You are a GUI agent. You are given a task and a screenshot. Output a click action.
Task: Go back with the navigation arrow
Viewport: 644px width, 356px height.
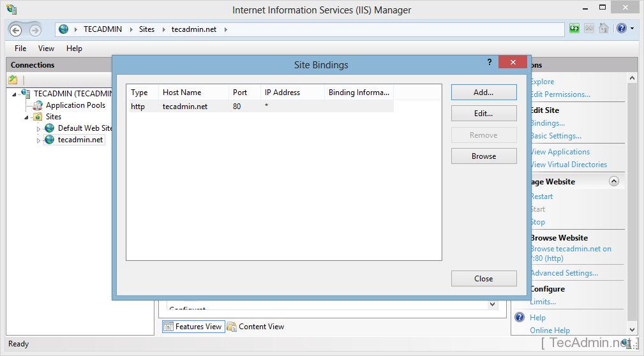pyautogui.click(x=15, y=30)
